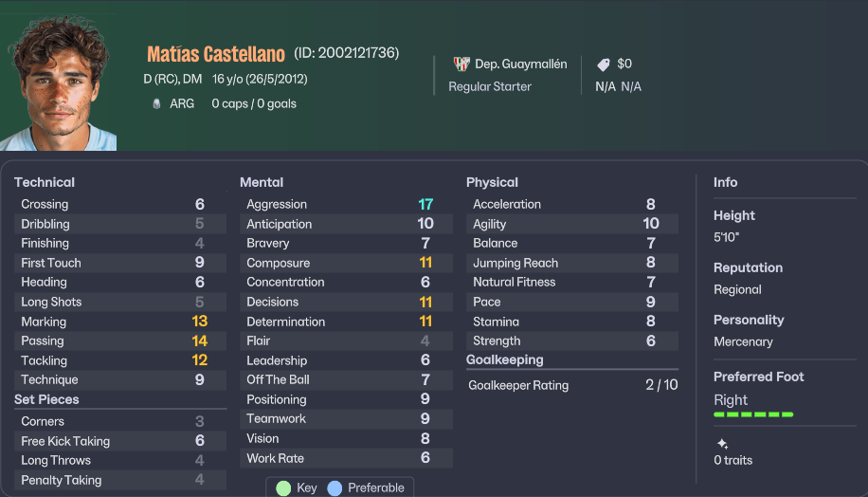Viewport: 868px width, 497px height.
Task: Click the green Key legend circle
Action: [282, 488]
